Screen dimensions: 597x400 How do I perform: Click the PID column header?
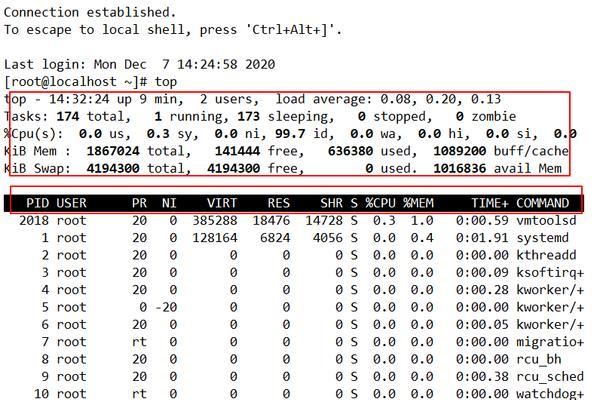pos(38,203)
